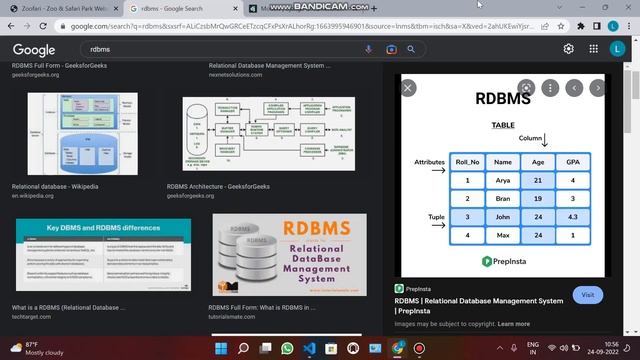Open the Chrome extensions puzzle icon

coord(580,26)
